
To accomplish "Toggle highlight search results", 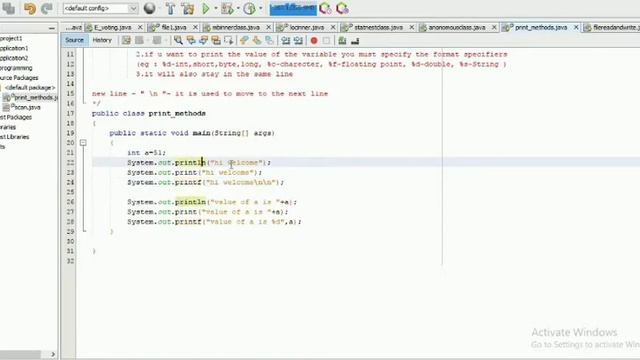I will click(x=216, y=40).
